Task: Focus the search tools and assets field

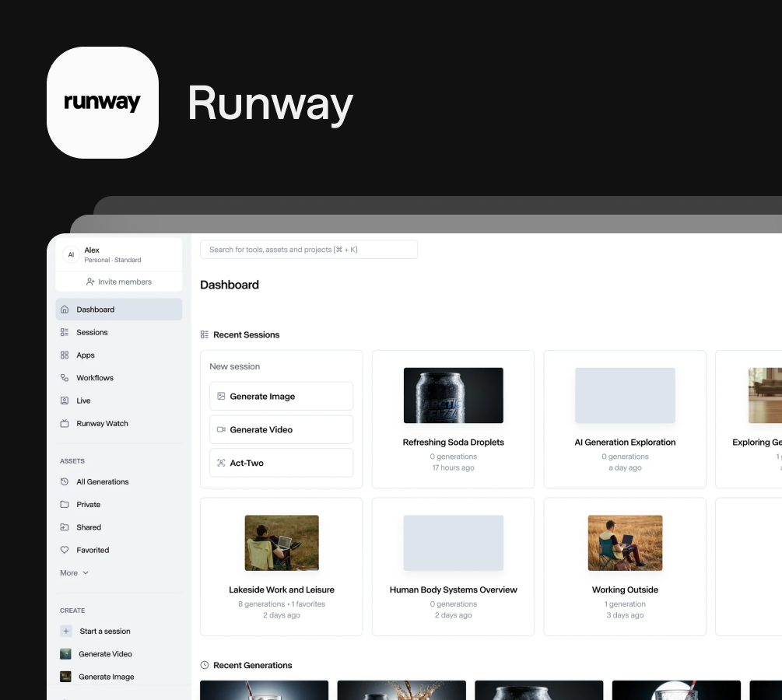Action: pos(309,250)
